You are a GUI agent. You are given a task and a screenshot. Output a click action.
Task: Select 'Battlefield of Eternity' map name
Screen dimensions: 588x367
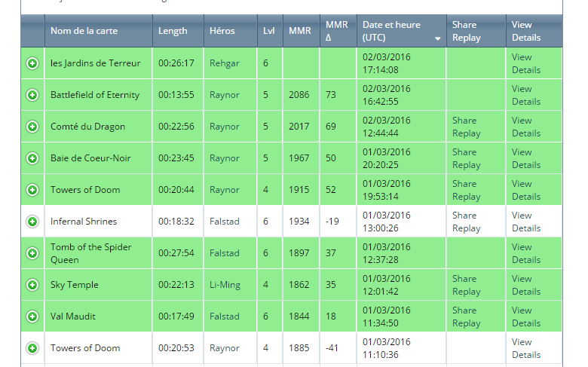[x=95, y=95]
